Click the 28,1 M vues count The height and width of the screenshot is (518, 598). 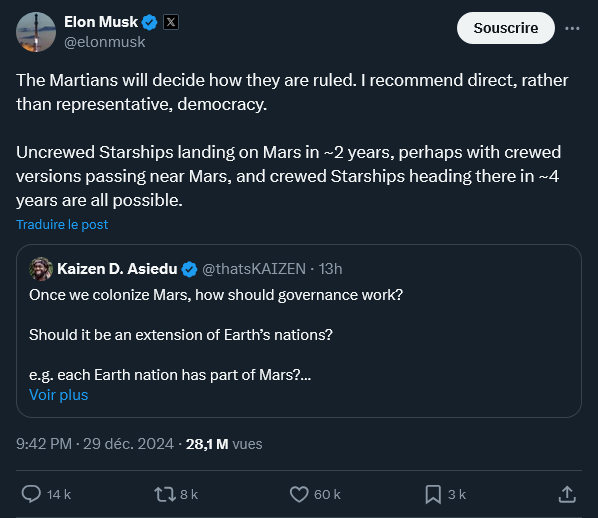coord(224,444)
